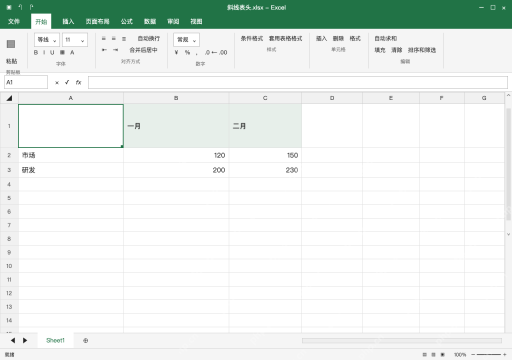
Task: Select the Sheet1 tab
Action: [x=55, y=340]
